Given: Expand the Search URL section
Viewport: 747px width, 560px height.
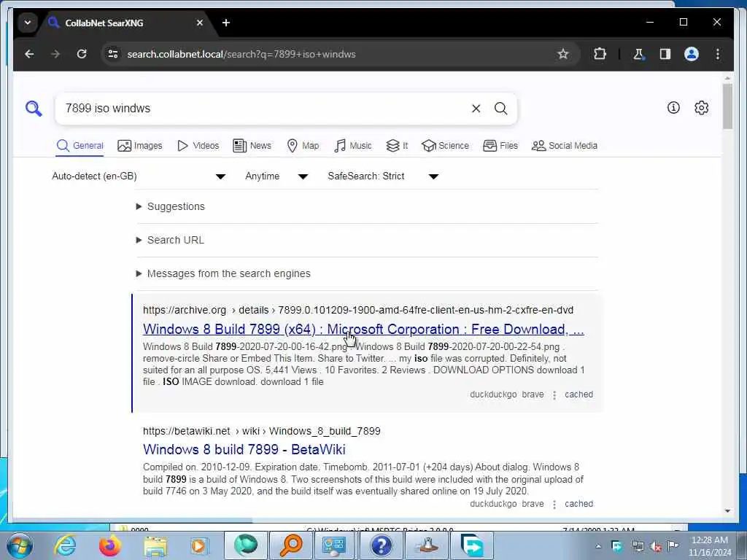Looking at the screenshot, I should pyautogui.click(x=170, y=240).
